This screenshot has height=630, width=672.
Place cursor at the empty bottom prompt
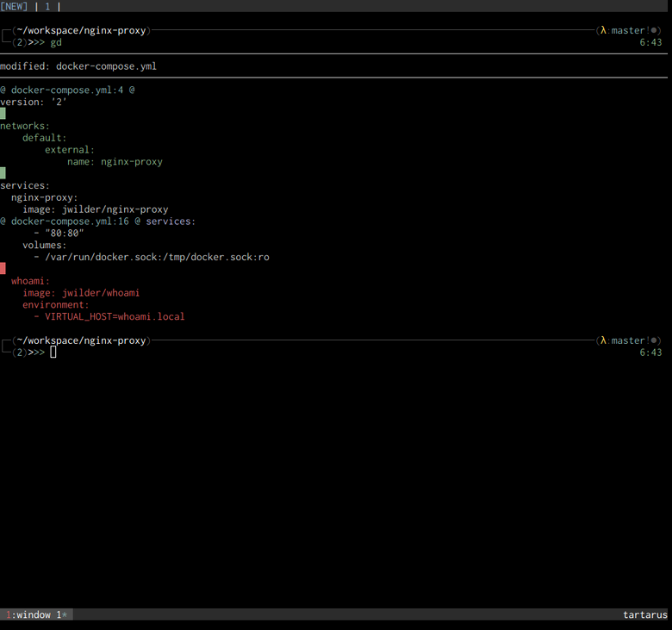(53, 352)
